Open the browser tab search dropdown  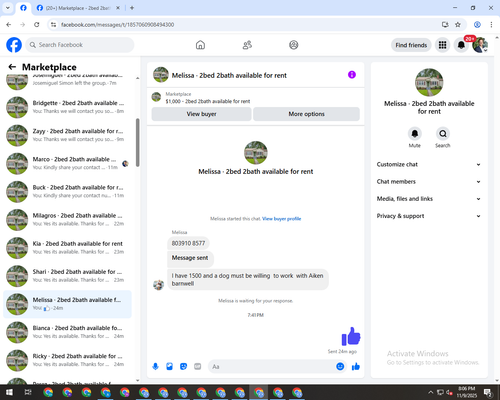(8, 8)
